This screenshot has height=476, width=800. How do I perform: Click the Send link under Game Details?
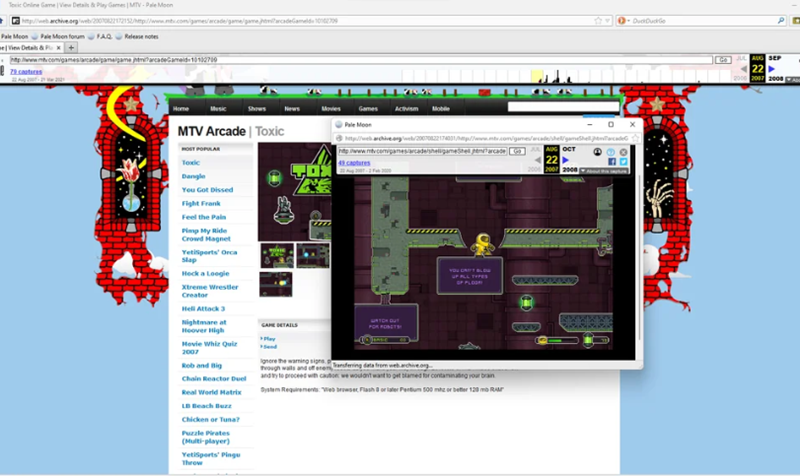pos(269,347)
